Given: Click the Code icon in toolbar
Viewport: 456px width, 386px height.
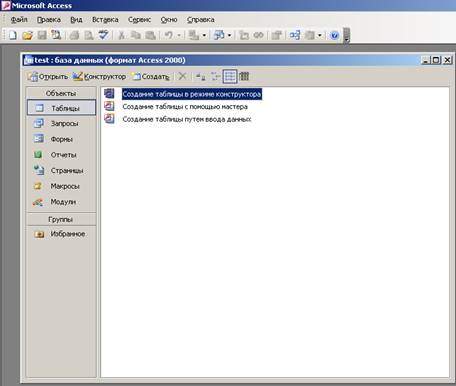Looking at the screenshot, I should (244, 35).
